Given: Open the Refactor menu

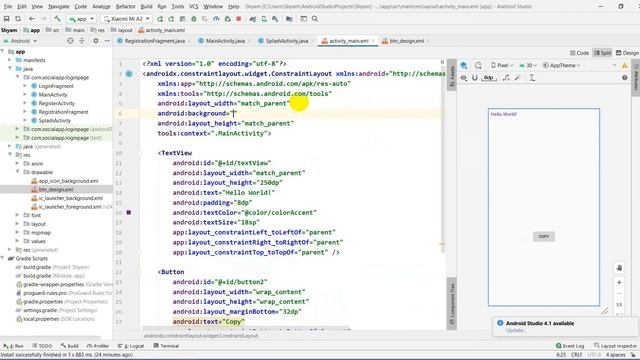Looking at the screenshot, I should tap(125, 7).
